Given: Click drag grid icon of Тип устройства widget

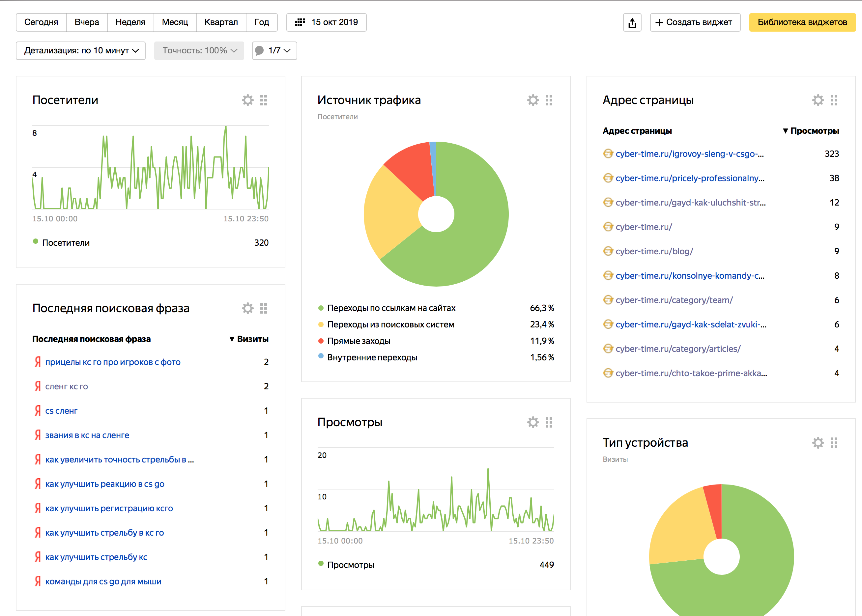Looking at the screenshot, I should (x=834, y=443).
